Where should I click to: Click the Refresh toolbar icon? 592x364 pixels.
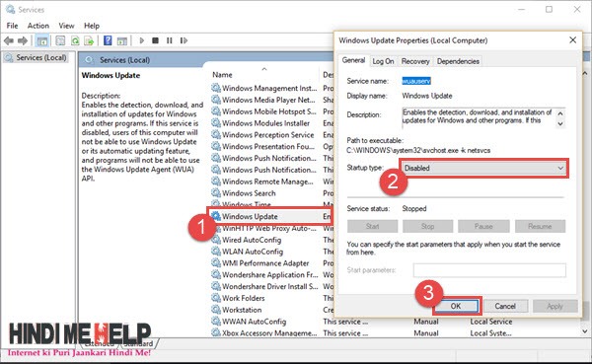tap(75, 40)
